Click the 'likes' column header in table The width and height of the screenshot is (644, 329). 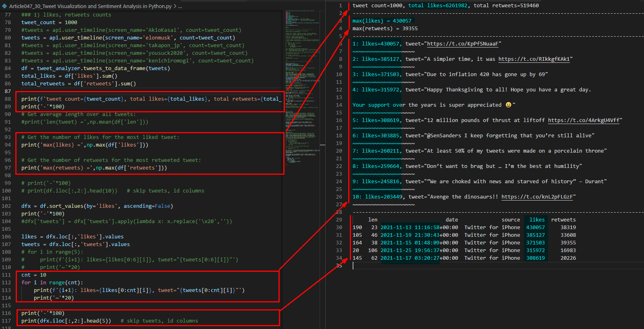tap(537, 219)
